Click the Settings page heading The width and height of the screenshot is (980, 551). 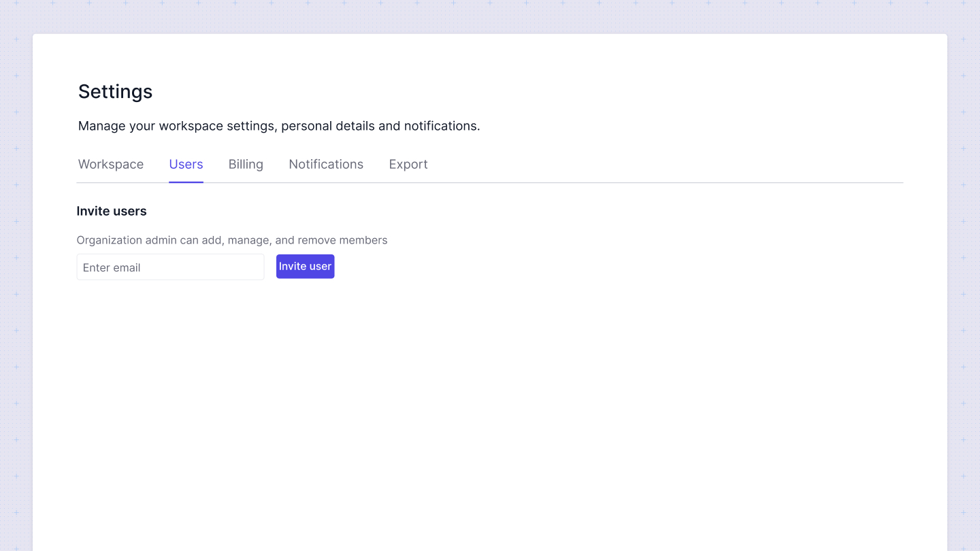[115, 91]
